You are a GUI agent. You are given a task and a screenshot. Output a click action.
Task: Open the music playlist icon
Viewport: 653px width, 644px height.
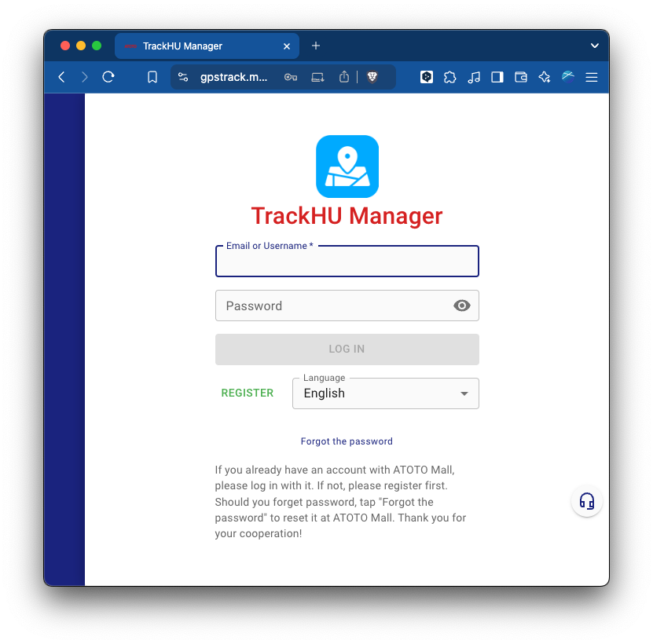click(474, 77)
